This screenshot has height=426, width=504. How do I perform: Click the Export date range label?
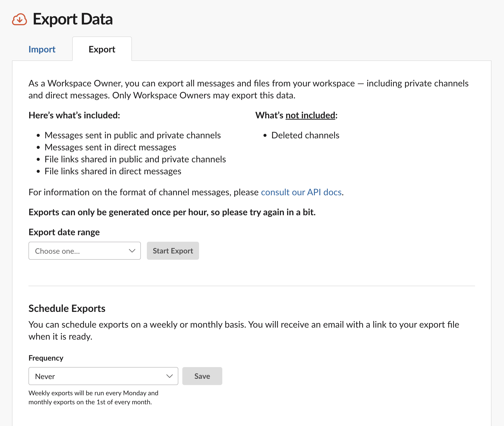[x=64, y=232]
